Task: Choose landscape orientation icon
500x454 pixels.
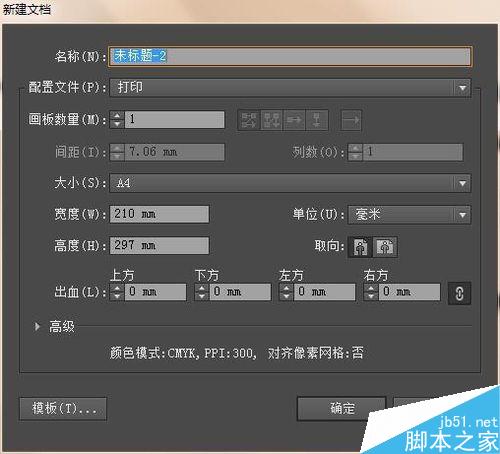Action: click(x=385, y=247)
